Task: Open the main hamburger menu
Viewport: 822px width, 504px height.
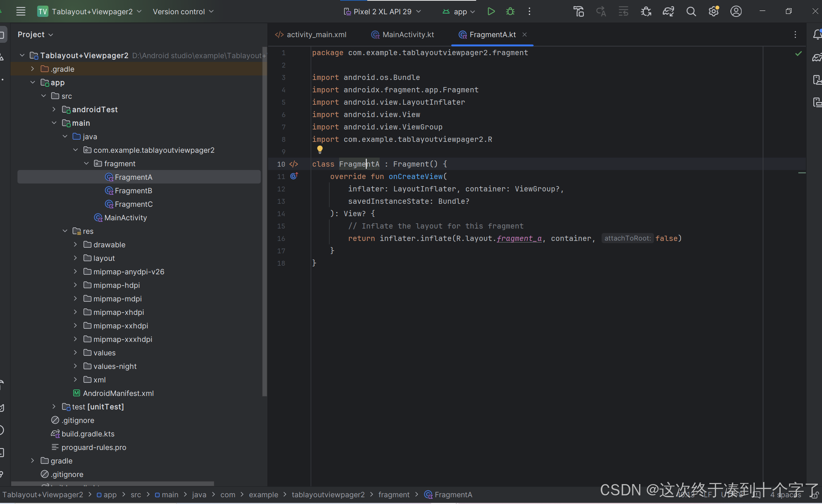Action: 21,12
